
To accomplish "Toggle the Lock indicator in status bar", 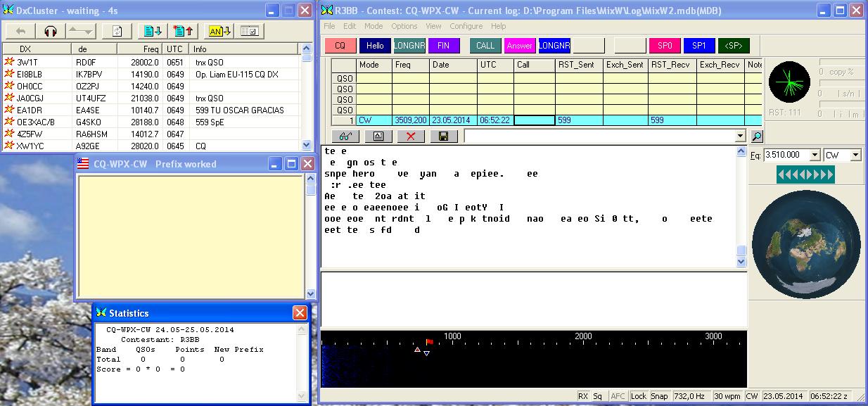I will pyautogui.click(x=638, y=396).
